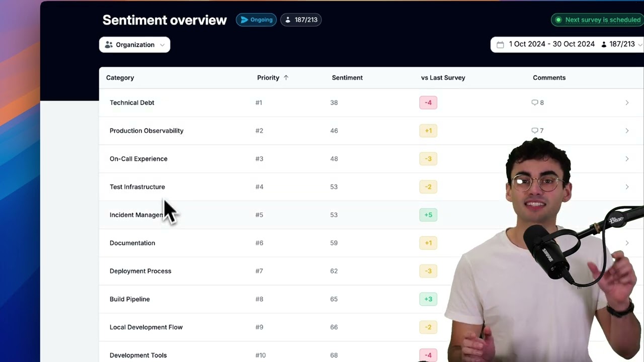Click sentiment value 46 for Production Observability
The image size is (644, 362).
pyautogui.click(x=334, y=131)
